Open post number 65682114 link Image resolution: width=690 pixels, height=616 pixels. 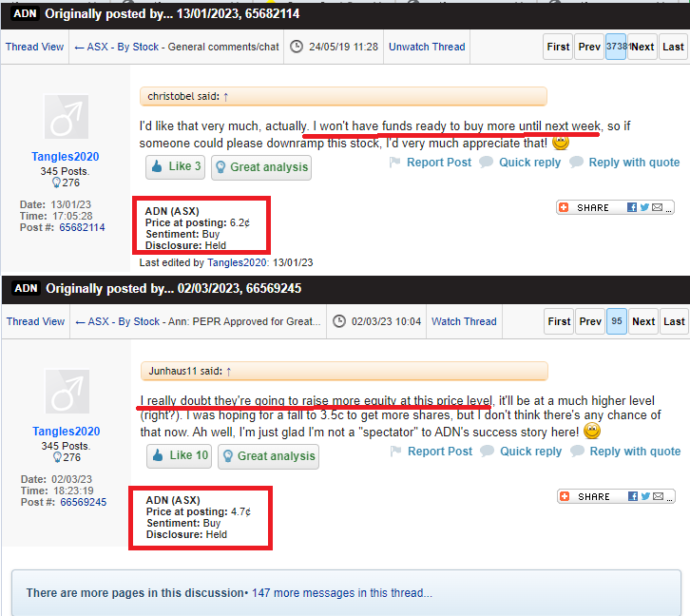[82, 227]
